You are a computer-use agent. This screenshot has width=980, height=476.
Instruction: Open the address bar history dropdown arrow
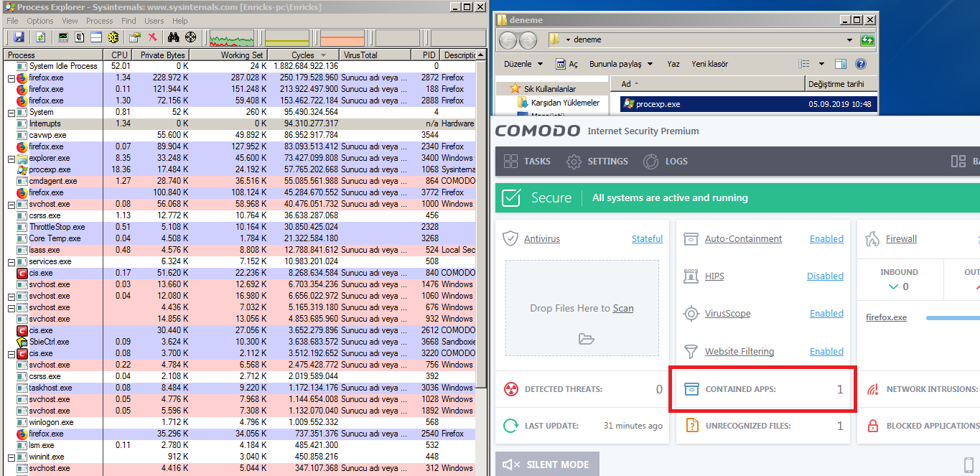pyautogui.click(x=849, y=40)
